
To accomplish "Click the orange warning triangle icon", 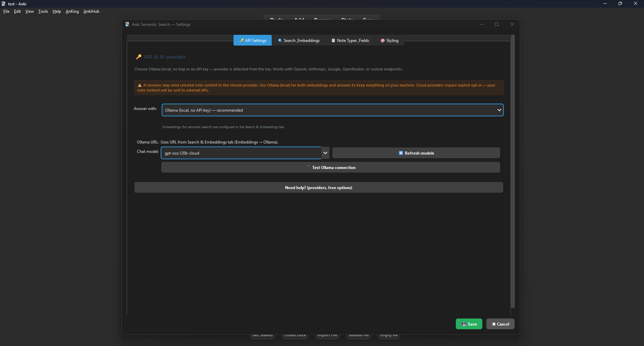I will coord(140,85).
